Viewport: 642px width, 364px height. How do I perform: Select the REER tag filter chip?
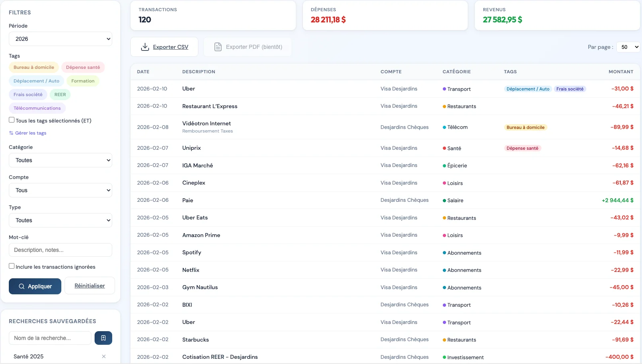click(60, 95)
